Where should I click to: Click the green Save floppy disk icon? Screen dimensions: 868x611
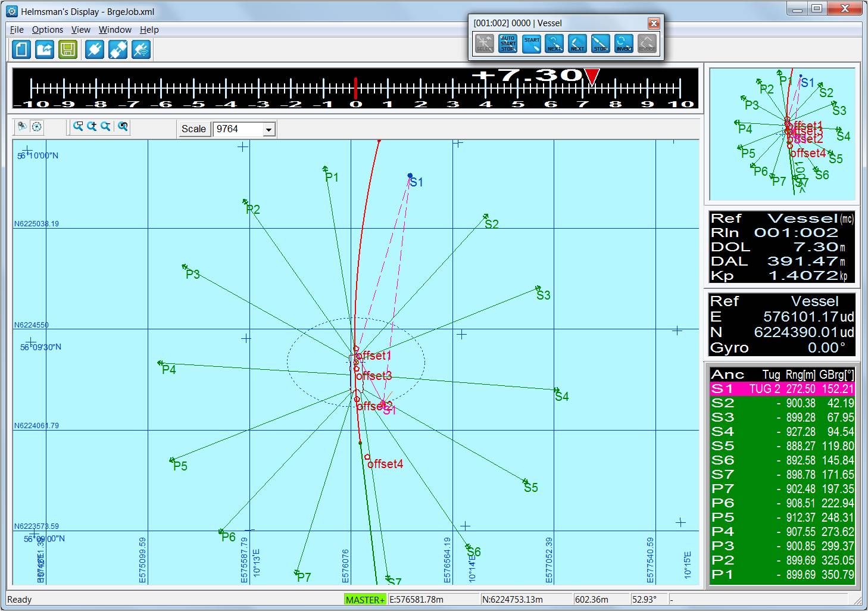pos(68,49)
